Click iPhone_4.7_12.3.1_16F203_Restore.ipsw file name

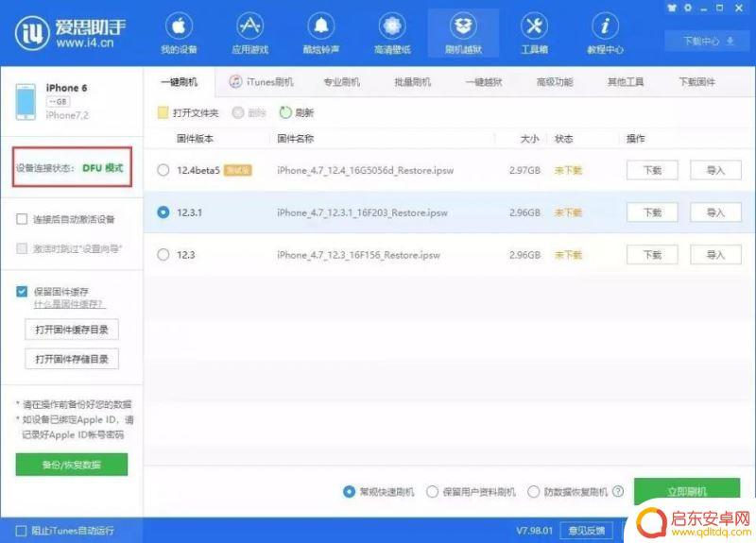pyautogui.click(x=362, y=212)
